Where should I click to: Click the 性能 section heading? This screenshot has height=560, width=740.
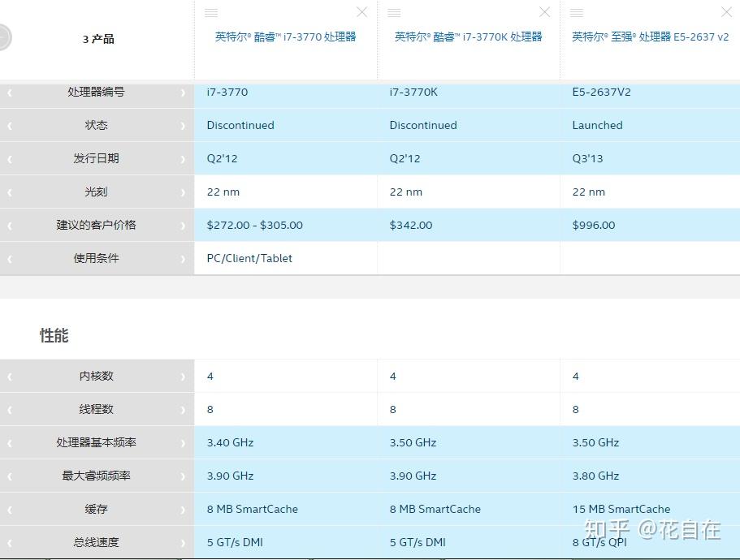point(54,336)
